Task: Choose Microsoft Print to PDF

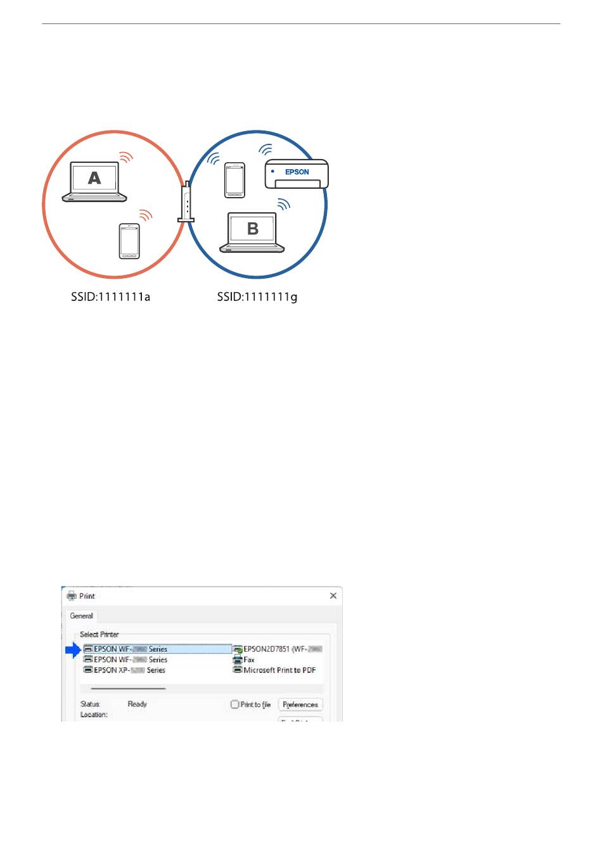Action: [x=274, y=670]
